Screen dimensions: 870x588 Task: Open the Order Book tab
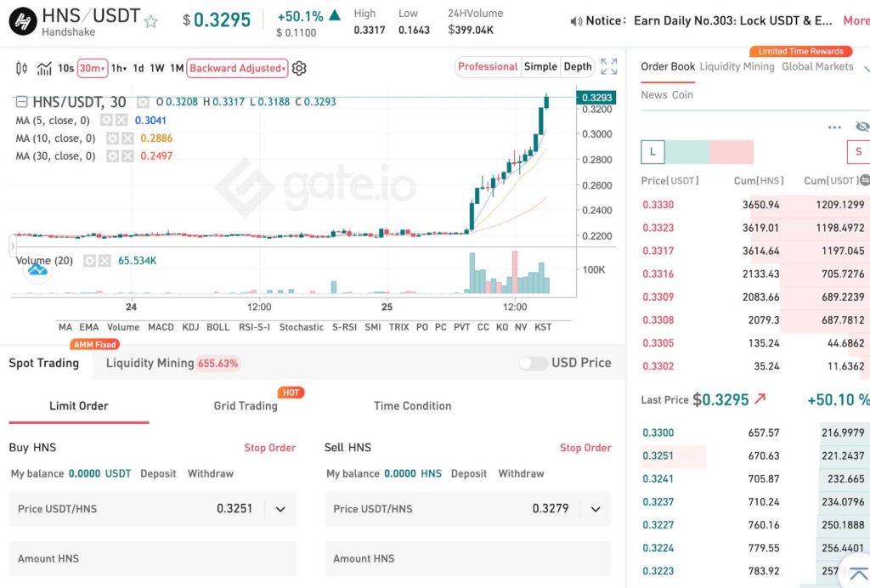[668, 66]
